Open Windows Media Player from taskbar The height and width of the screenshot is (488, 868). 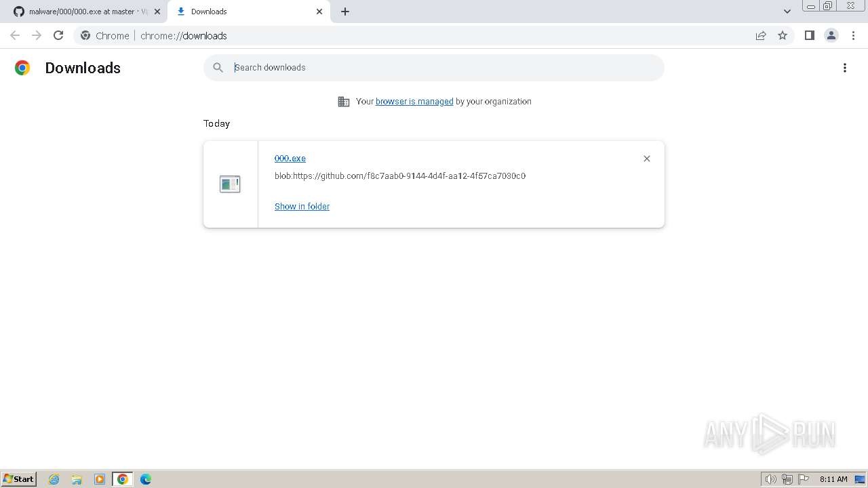click(100, 479)
